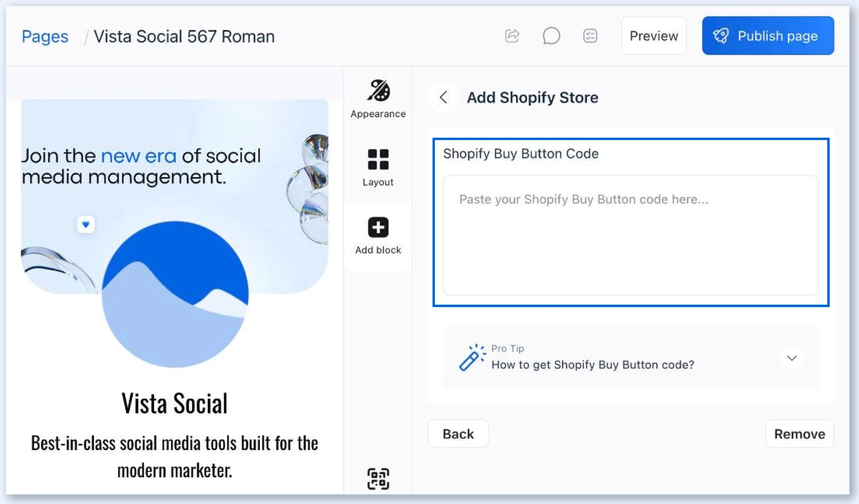Click the rocket icon on Publish page
Image resolution: width=859 pixels, height=504 pixels.
(721, 36)
